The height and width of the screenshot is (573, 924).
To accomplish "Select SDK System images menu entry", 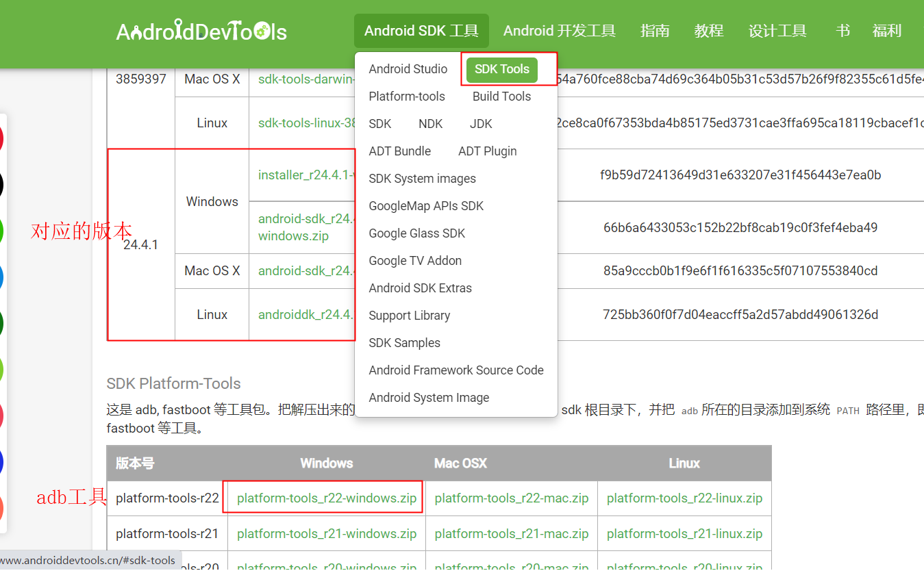I will point(423,179).
